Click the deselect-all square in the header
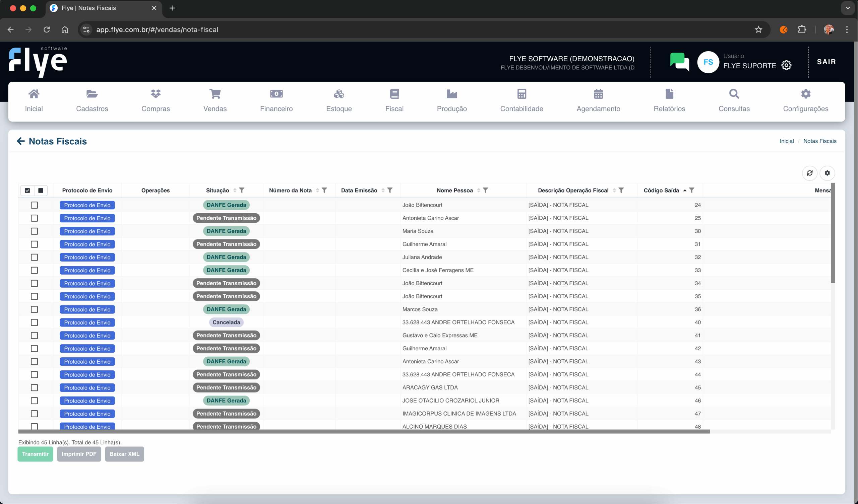The image size is (858, 504). tap(41, 191)
